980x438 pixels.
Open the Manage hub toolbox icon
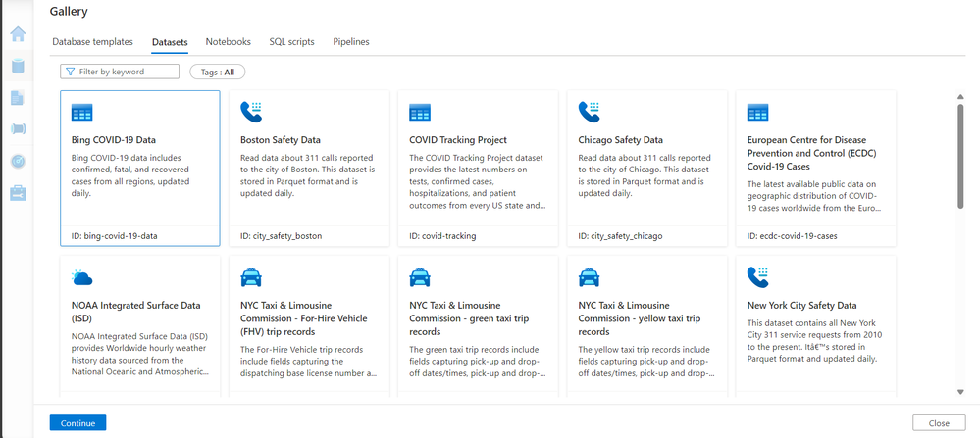click(18, 193)
